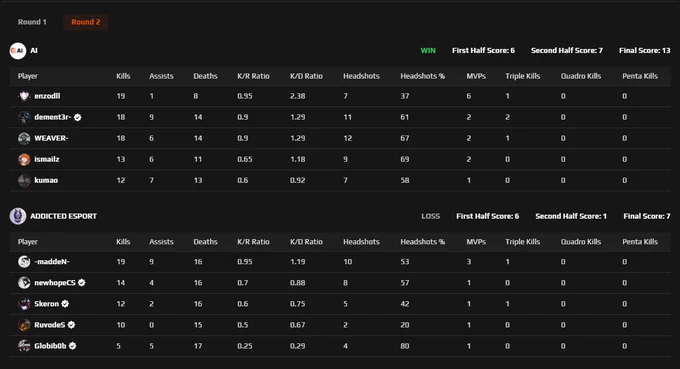The height and width of the screenshot is (369, 680).
Task: Click Penta Kills header in Addicted Esport table
Action: click(640, 242)
